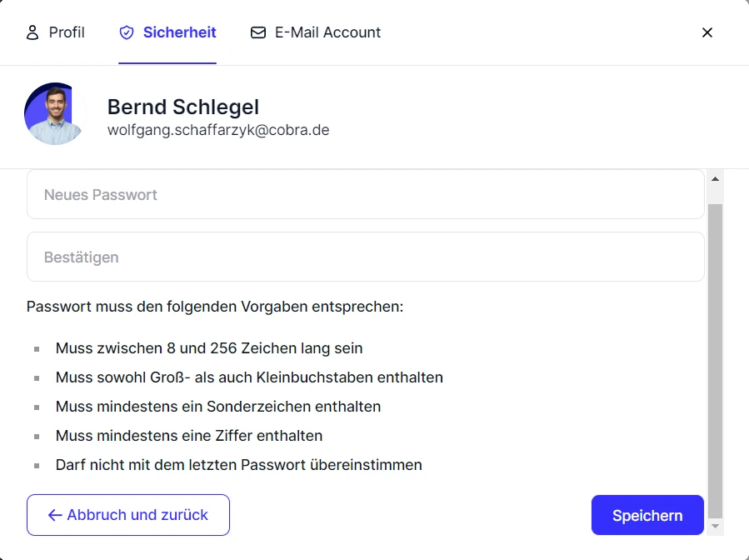Close the dialog with the X

(x=707, y=32)
